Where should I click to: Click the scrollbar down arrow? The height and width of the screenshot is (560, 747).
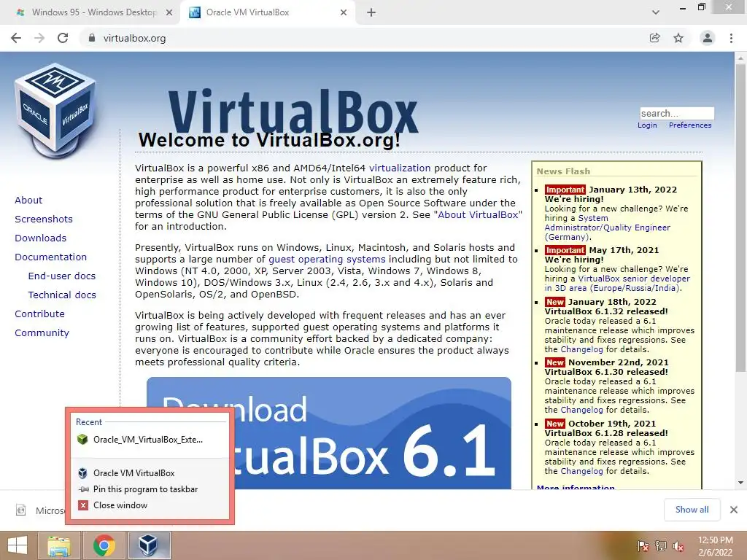pos(740,483)
